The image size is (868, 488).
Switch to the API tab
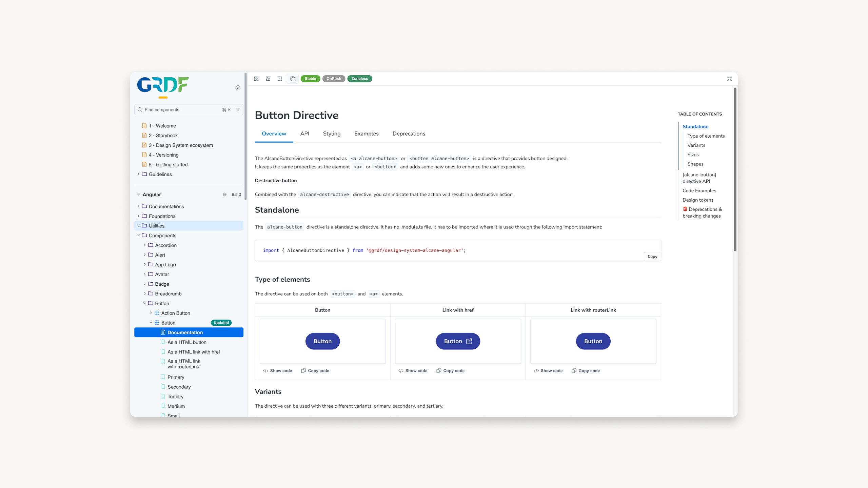coord(305,134)
